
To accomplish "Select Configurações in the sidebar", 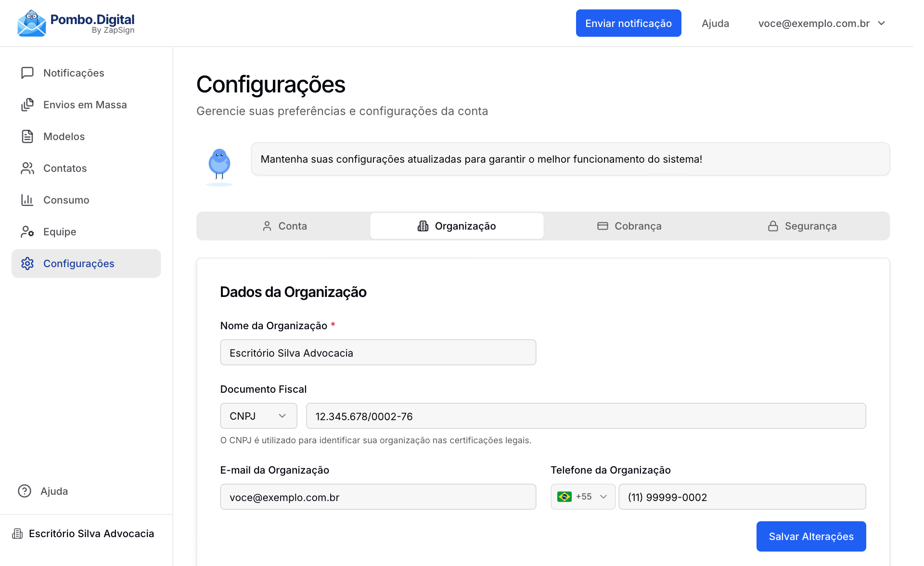I will (x=86, y=263).
